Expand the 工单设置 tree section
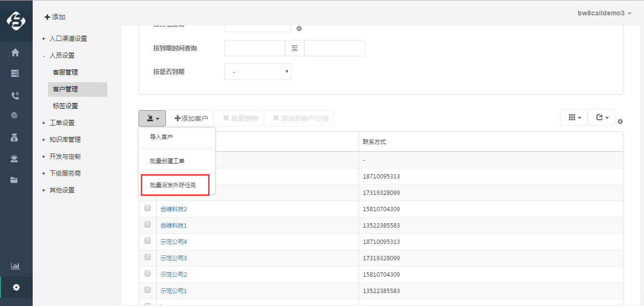This screenshot has height=306, width=644. (62, 123)
